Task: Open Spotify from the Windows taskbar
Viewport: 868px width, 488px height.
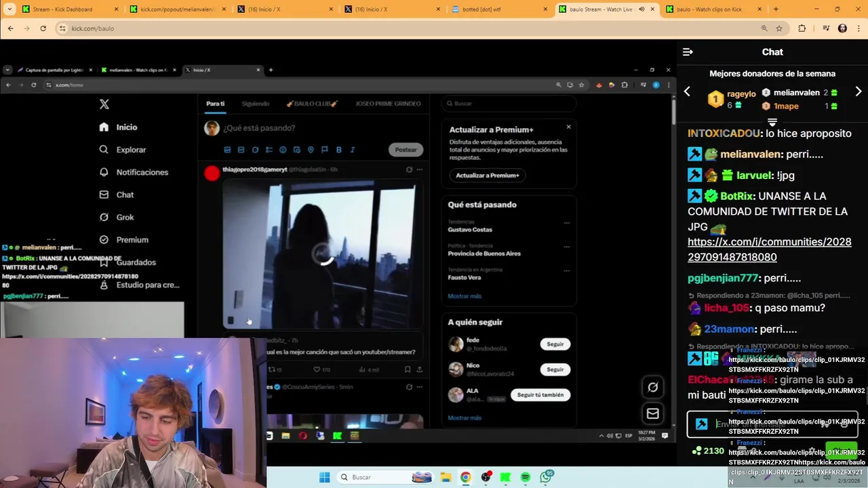Action: pyautogui.click(x=526, y=477)
